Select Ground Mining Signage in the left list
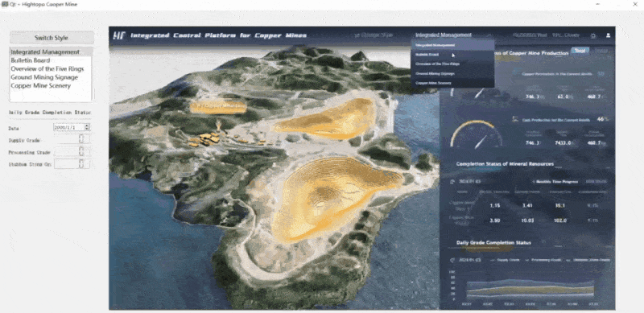The height and width of the screenshot is (313, 644). [x=51, y=77]
